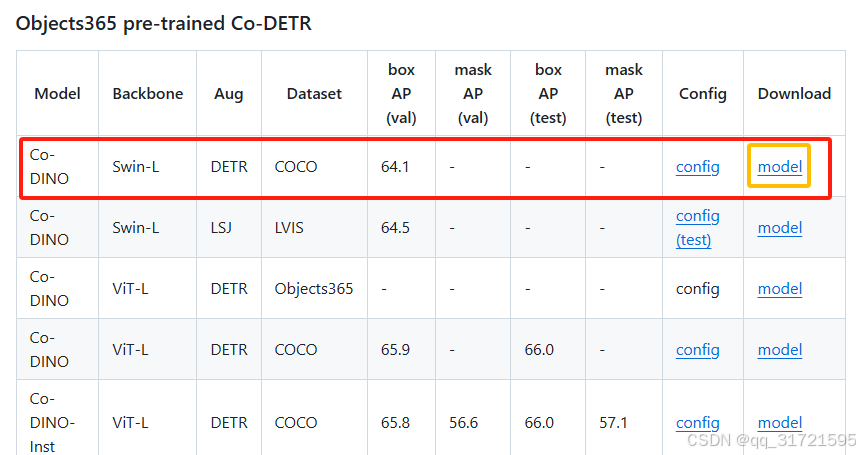This screenshot has width=860, height=455.
Task: Select the 57.1 mask AP test value
Action: pyautogui.click(x=613, y=423)
